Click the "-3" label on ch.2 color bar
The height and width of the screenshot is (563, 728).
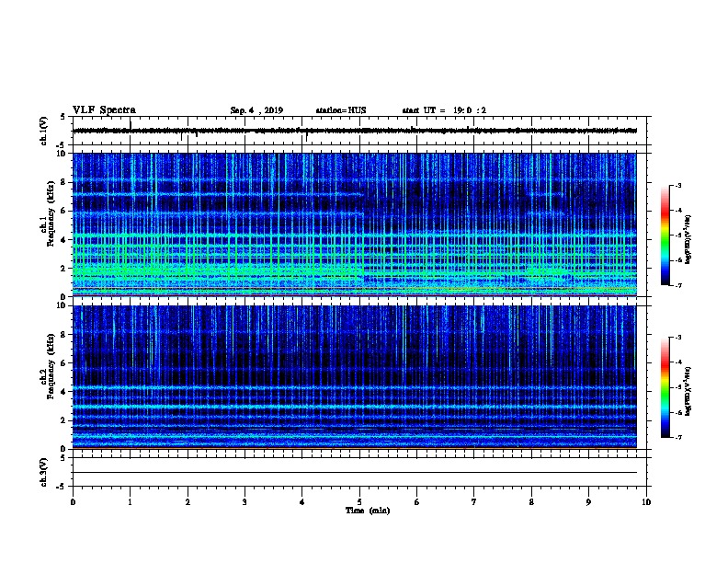677,338
